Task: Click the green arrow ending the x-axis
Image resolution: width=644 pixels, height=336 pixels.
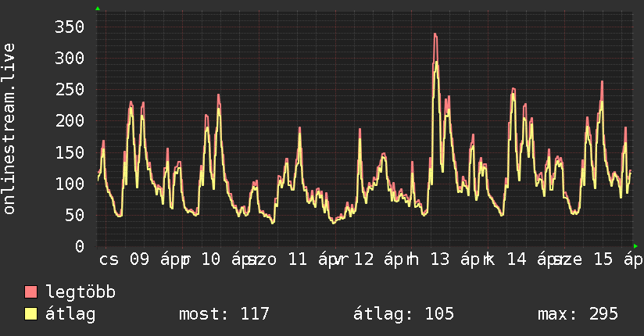Action: coord(635,246)
